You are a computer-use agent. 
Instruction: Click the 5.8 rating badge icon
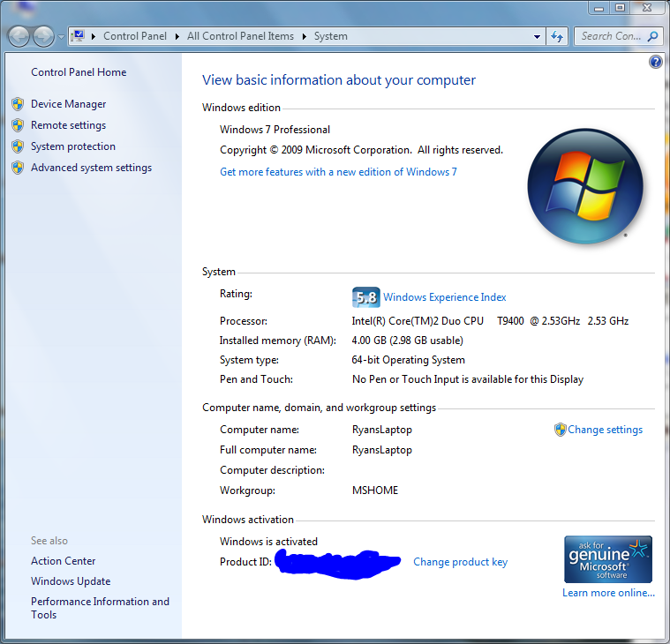pyautogui.click(x=365, y=296)
